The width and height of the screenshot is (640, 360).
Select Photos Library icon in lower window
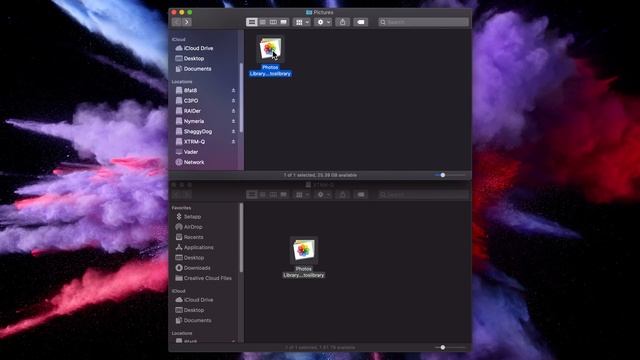[304, 250]
